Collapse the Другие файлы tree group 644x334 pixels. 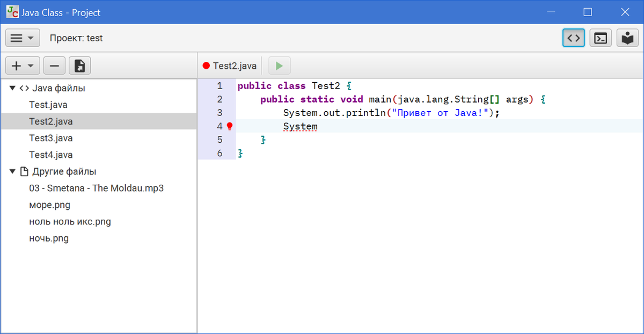pyautogui.click(x=12, y=171)
